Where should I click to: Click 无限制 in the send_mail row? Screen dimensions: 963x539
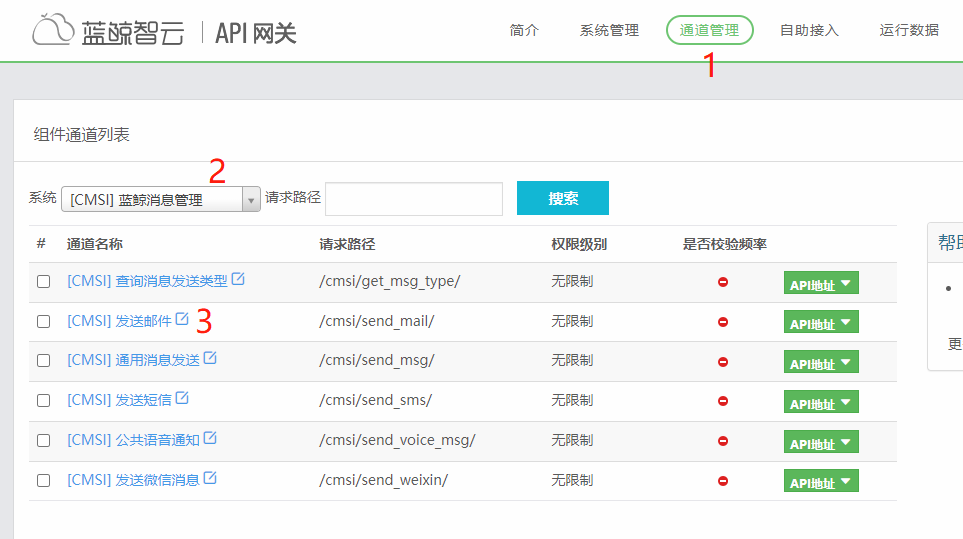tap(572, 321)
